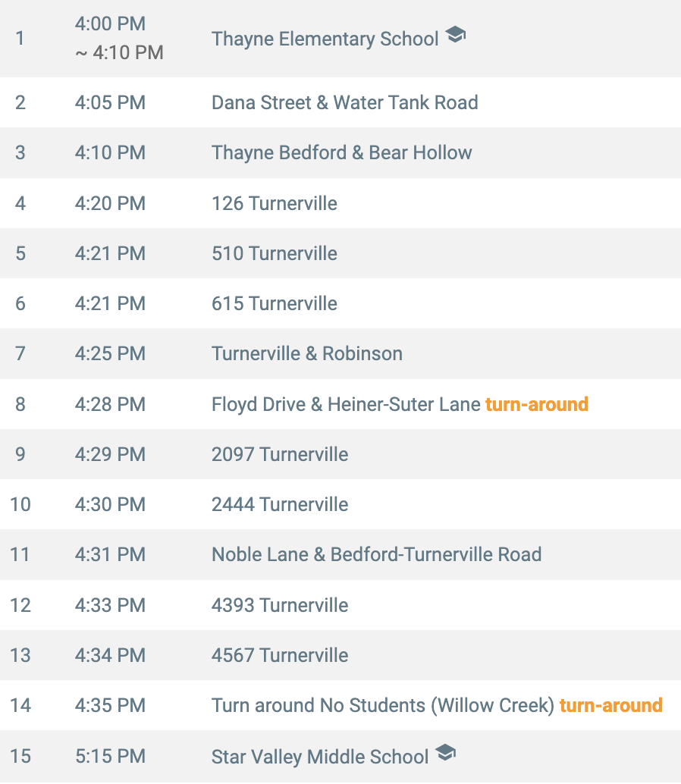Choose the 615 Turnerville stop row

click(x=340, y=303)
